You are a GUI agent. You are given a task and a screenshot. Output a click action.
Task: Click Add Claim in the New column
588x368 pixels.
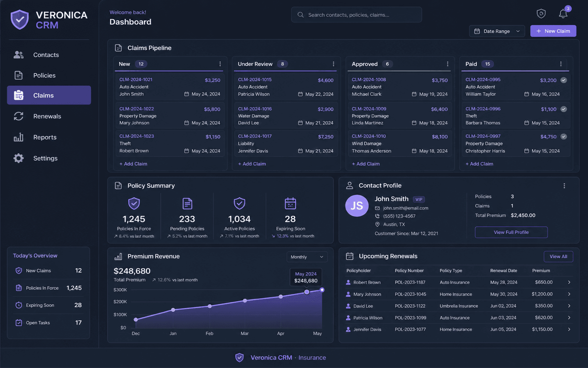pyautogui.click(x=133, y=164)
